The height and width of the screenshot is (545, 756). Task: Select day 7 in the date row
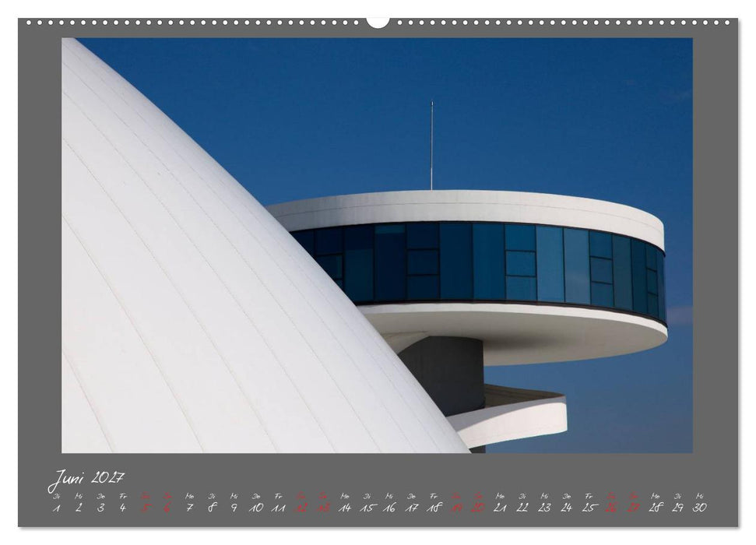coord(189,508)
